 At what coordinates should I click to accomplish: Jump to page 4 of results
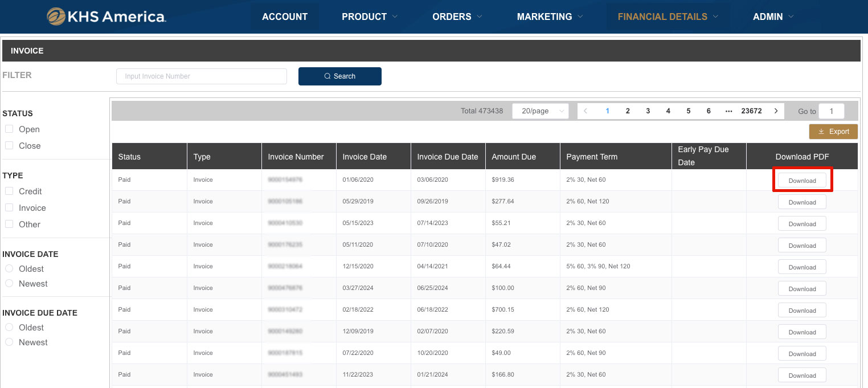tap(668, 111)
